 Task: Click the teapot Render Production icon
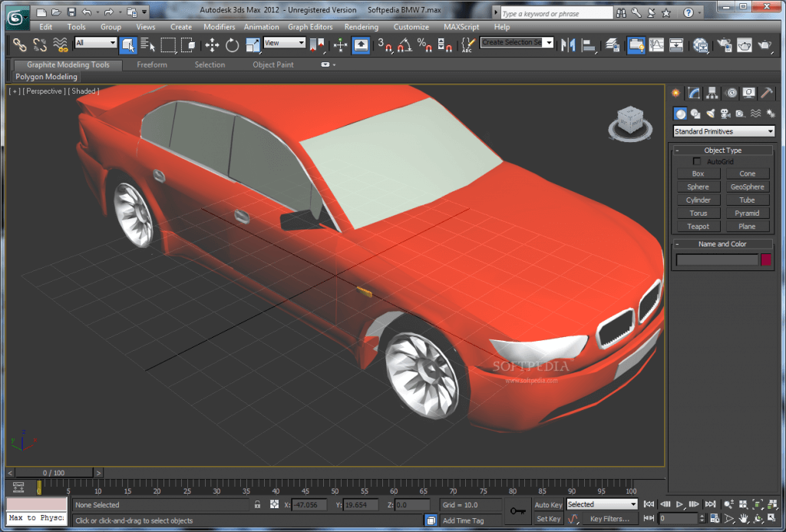coord(765,45)
